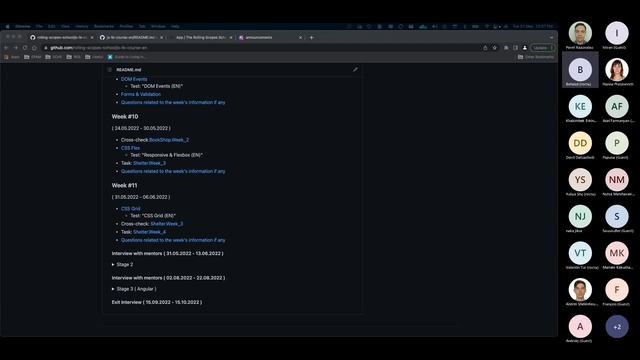Open Cross-check Shelter.Week_3 link under Week #11
The image size is (640, 360).
tap(167, 224)
